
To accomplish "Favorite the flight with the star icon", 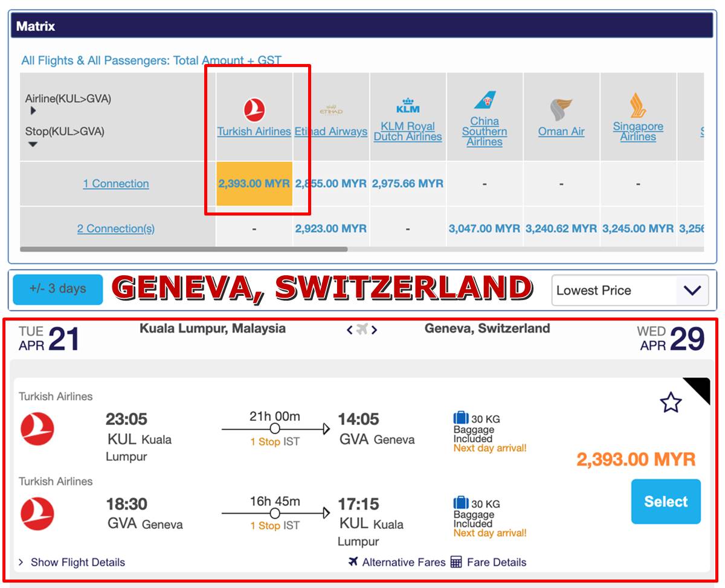I will (671, 403).
